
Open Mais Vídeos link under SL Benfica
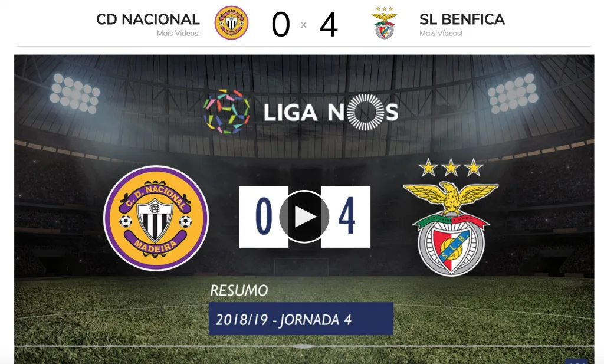coord(441,34)
